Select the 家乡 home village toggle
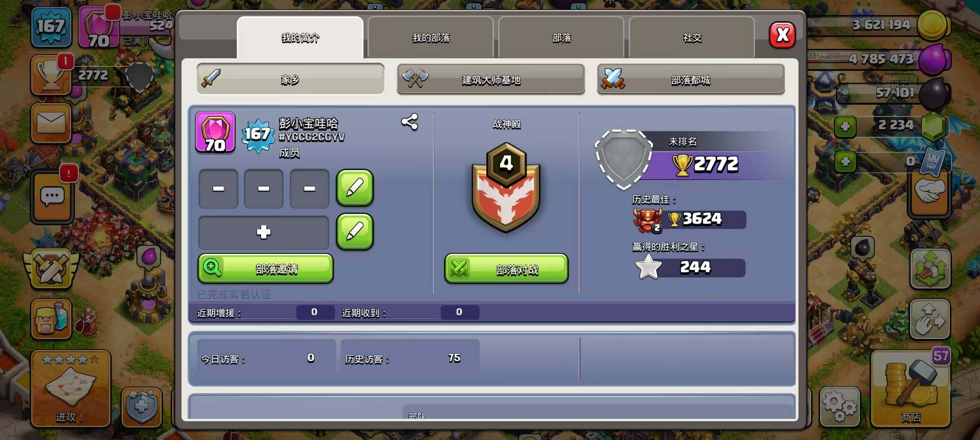 click(290, 79)
